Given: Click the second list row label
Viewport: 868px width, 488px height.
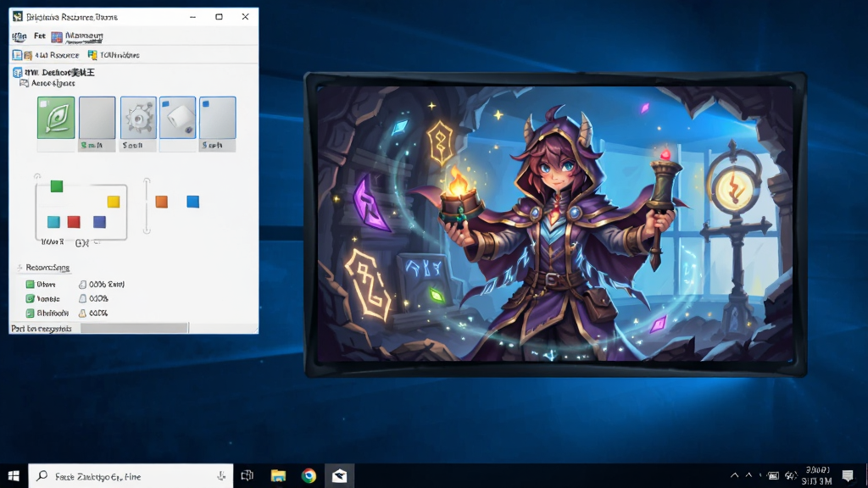Looking at the screenshot, I should (x=48, y=299).
